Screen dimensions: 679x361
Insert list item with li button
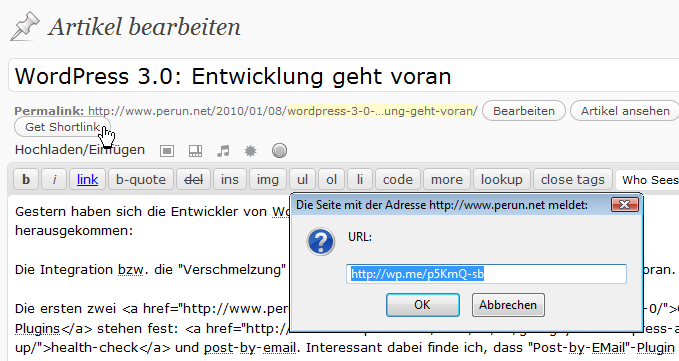tap(359, 179)
